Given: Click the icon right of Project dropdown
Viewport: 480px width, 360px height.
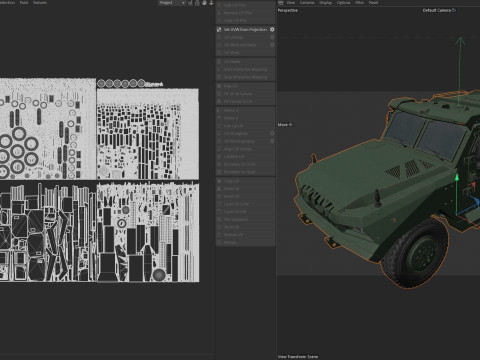Looking at the screenshot, I should click(x=190, y=3).
